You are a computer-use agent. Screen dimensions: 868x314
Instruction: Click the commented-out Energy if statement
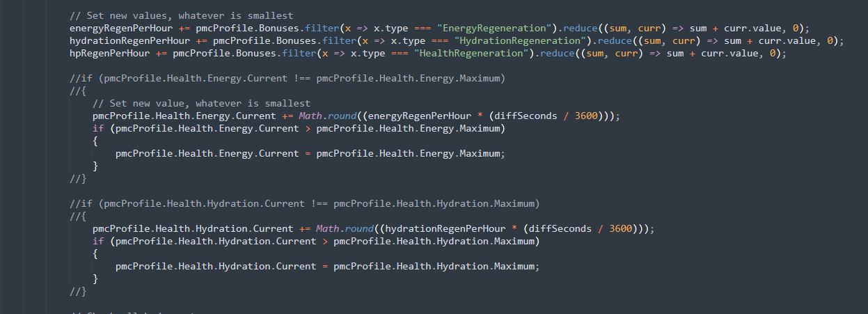285,78
